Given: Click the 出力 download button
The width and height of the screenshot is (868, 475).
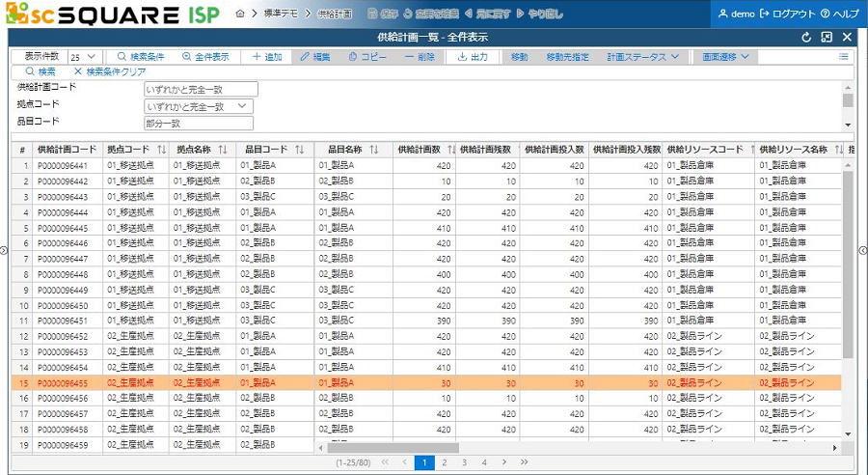Looking at the screenshot, I should click(472, 57).
